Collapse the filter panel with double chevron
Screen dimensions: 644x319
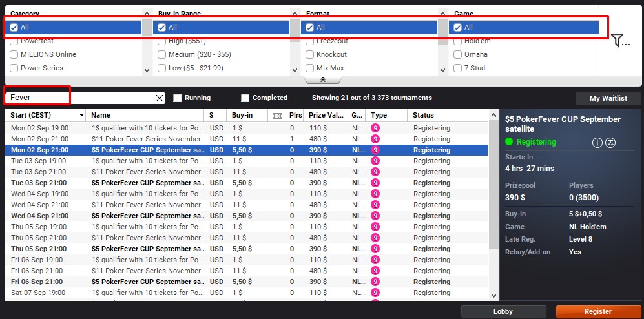(x=322, y=80)
